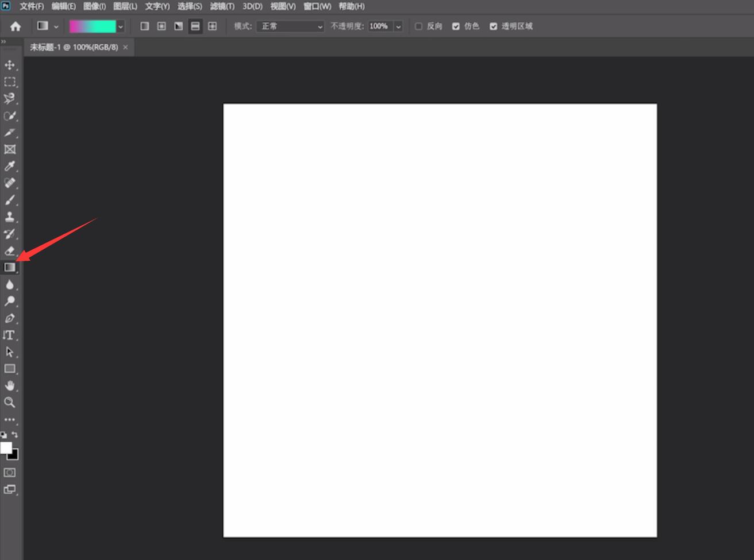The width and height of the screenshot is (754, 560).
Task: Swap foreground and background colors icon
Action: coord(15,435)
